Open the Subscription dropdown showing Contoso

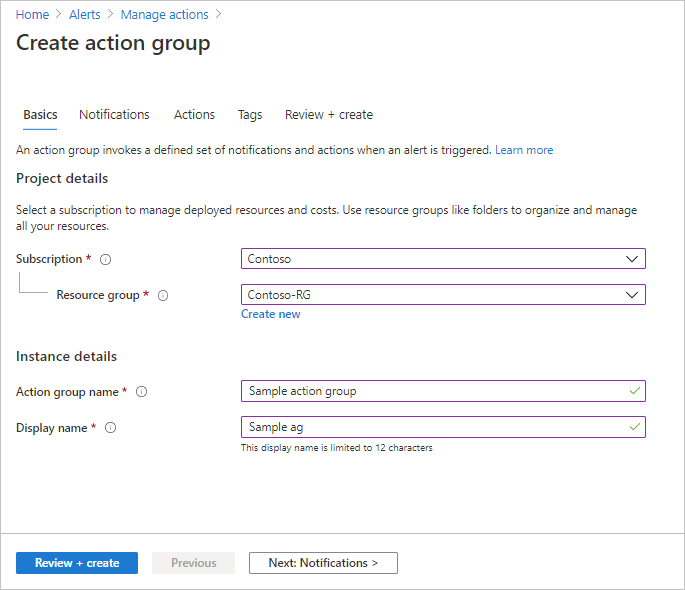pos(443,259)
